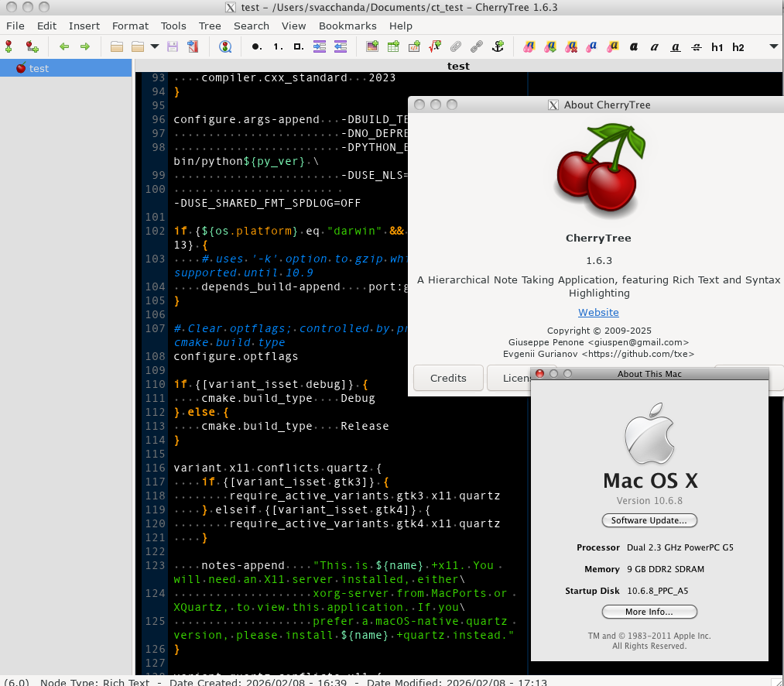Viewport: 784px width, 686px height.
Task: Open the Search menu
Action: click(251, 26)
